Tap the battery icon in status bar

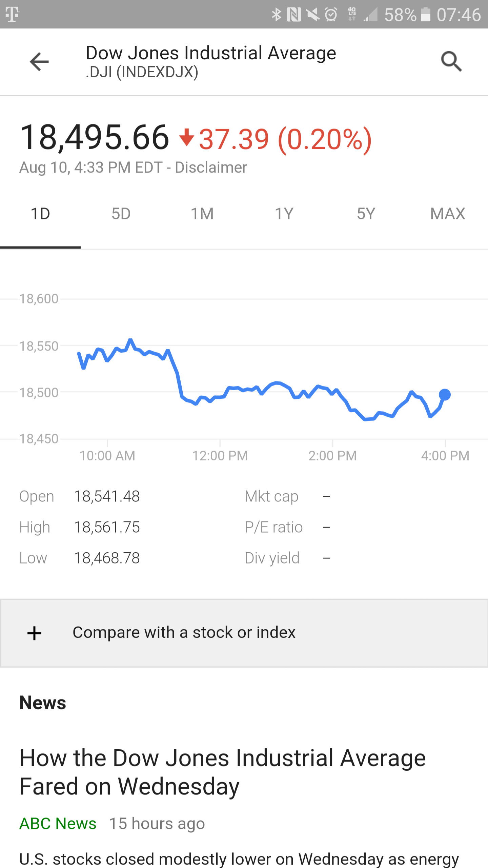(426, 15)
